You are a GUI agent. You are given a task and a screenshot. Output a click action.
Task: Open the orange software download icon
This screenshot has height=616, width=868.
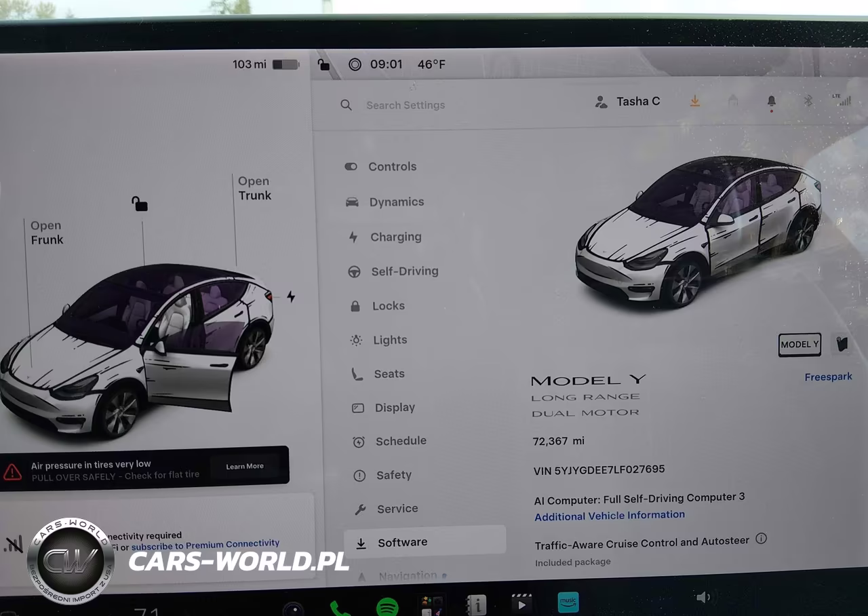coord(694,101)
